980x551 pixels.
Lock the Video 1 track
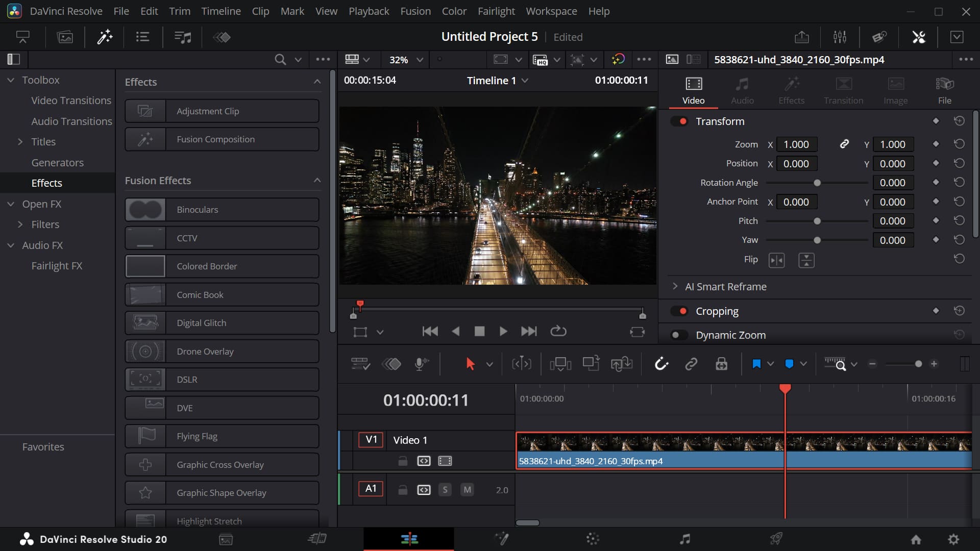[x=403, y=461]
